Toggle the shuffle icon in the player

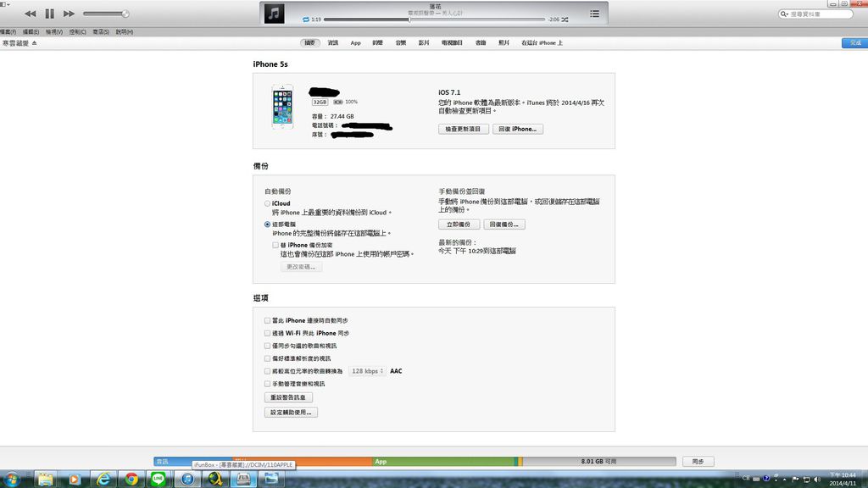[565, 19]
